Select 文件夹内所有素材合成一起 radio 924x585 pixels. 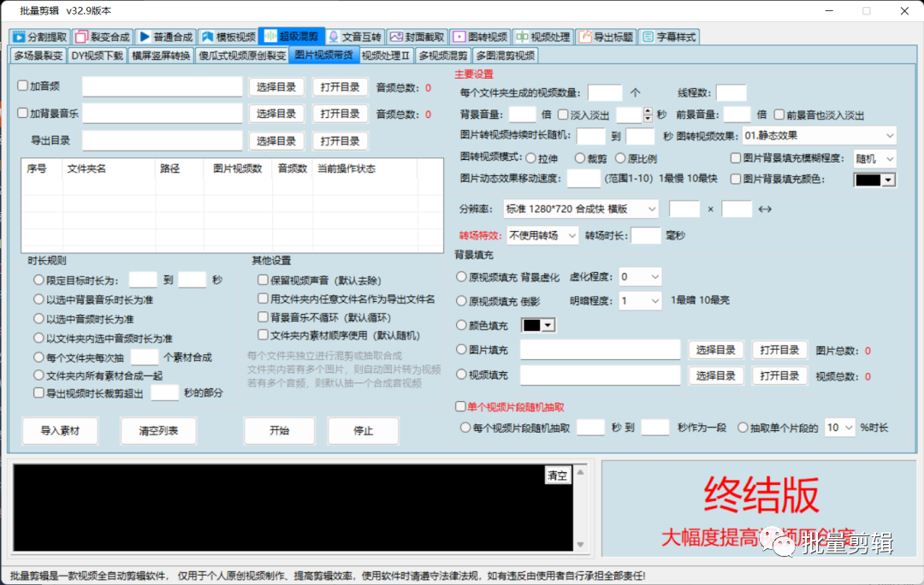(x=38, y=375)
